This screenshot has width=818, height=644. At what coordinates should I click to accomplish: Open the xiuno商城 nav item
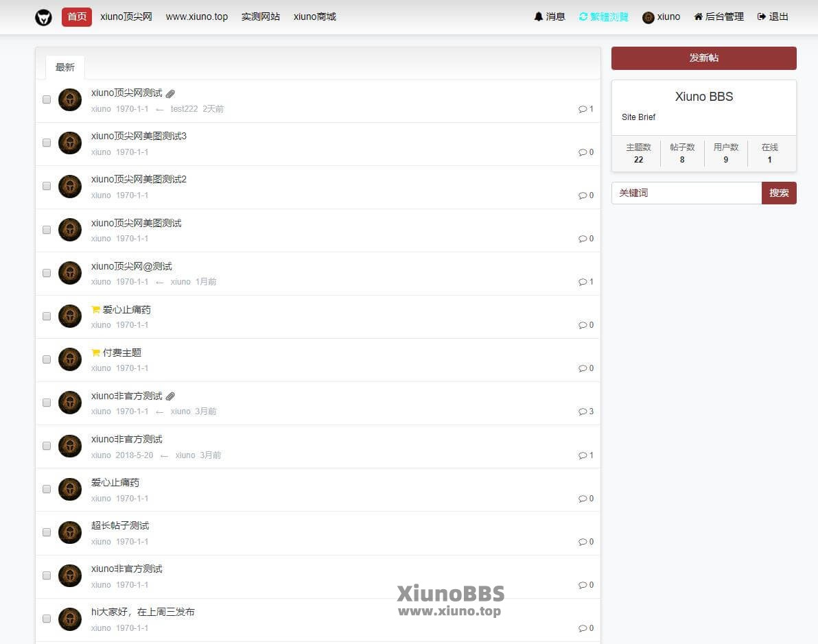point(314,16)
